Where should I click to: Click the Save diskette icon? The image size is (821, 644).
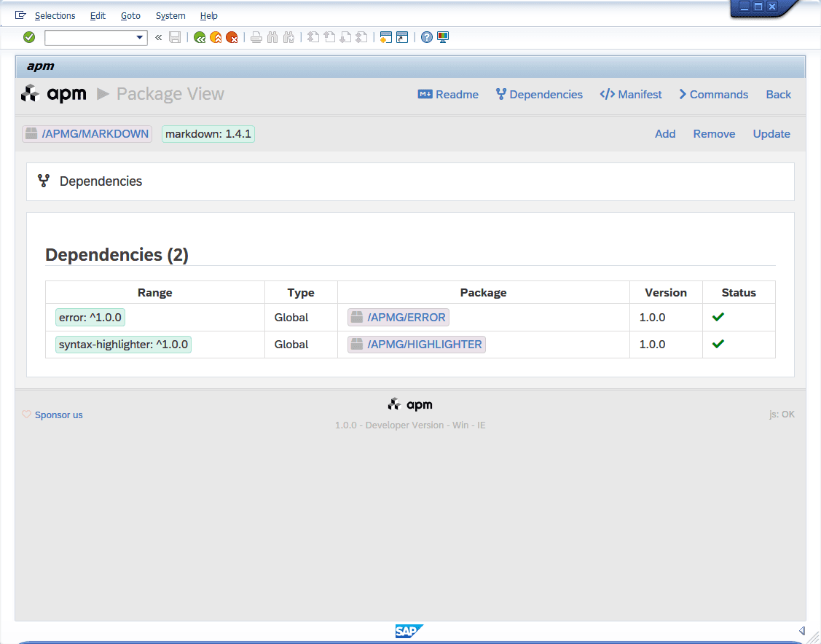tap(175, 37)
